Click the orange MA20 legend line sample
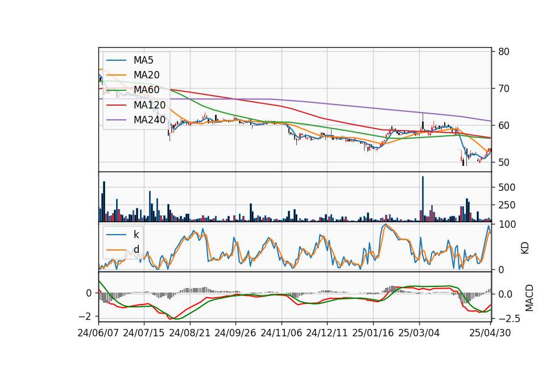This screenshot has width=546, height=392. tap(116, 75)
